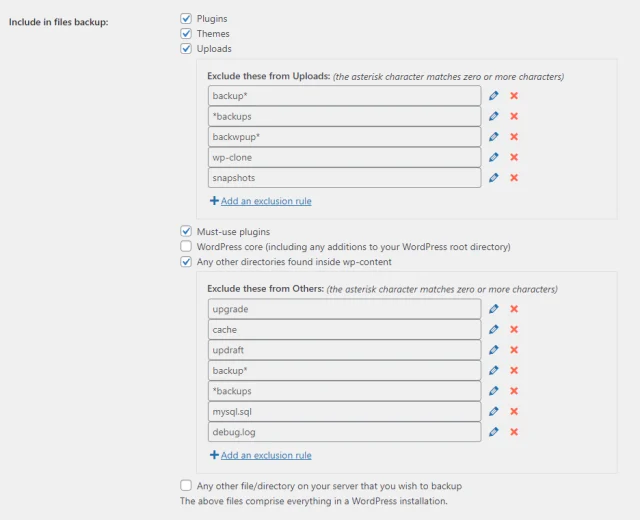640x520 pixels.
Task: Add an exclusion rule under Others
Action: click(265, 455)
